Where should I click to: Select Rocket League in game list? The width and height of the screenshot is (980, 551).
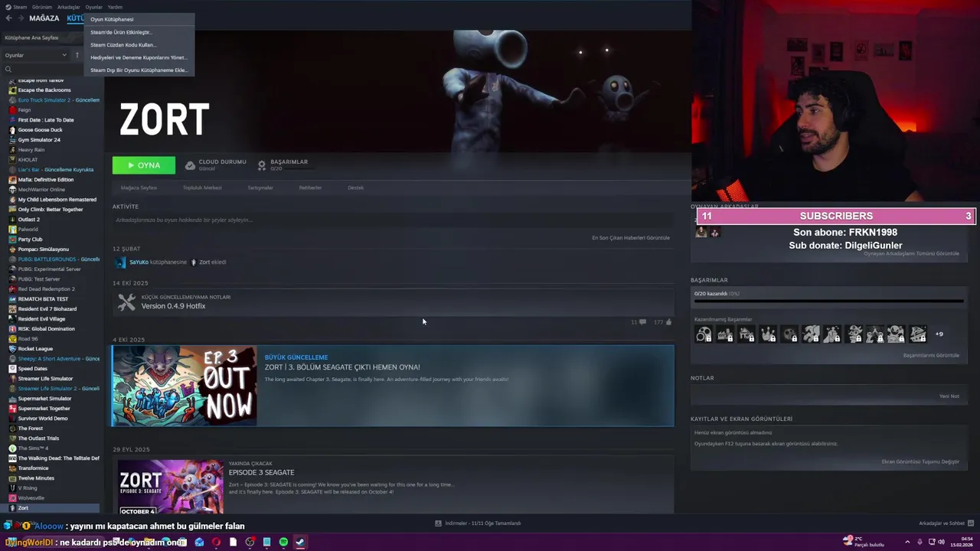coord(35,349)
